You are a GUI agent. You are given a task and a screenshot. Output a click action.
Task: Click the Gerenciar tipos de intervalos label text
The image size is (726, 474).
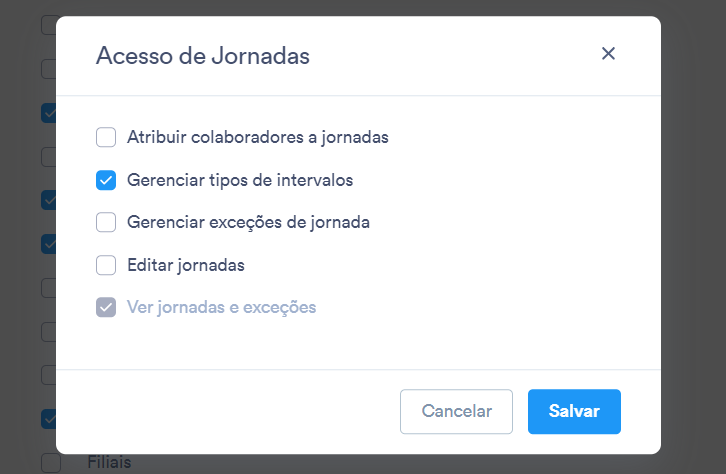[240, 180]
